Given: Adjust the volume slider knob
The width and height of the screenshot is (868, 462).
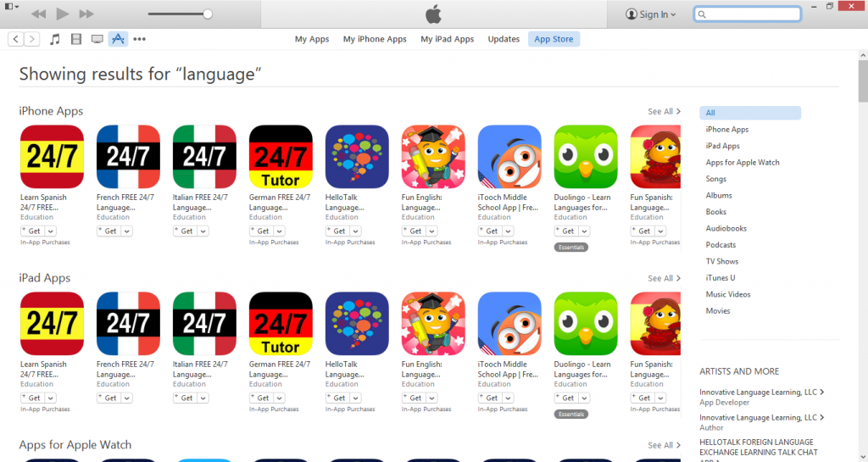Looking at the screenshot, I should pyautogui.click(x=208, y=14).
